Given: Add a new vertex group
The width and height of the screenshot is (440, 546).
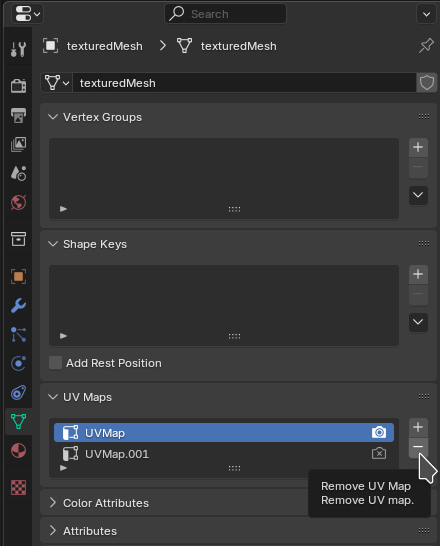Looking at the screenshot, I should pyautogui.click(x=418, y=147).
